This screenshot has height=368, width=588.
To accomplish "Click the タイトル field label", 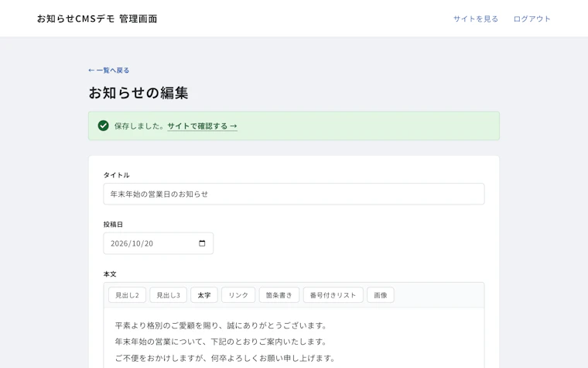I will pos(117,175).
